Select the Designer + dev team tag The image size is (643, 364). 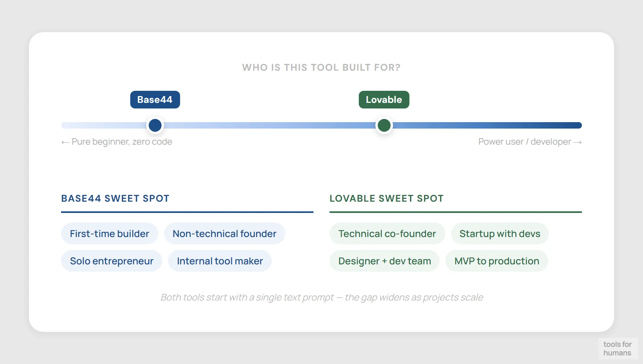pos(384,261)
